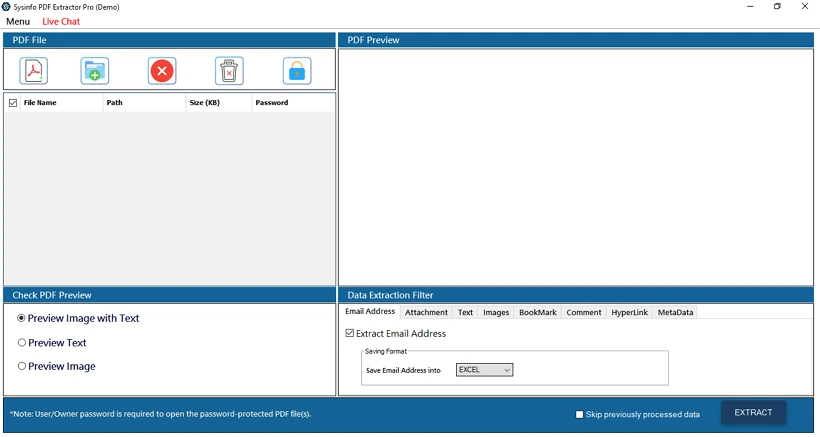
Task: Click the File Name column header
Action: point(62,102)
